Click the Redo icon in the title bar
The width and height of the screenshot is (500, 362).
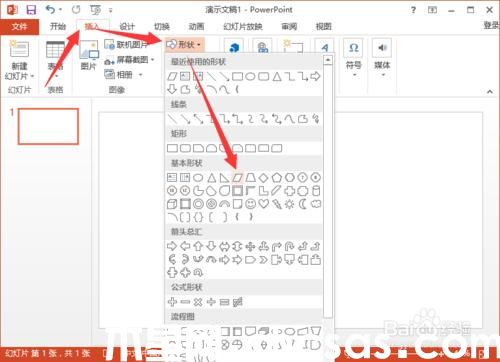click(x=76, y=10)
